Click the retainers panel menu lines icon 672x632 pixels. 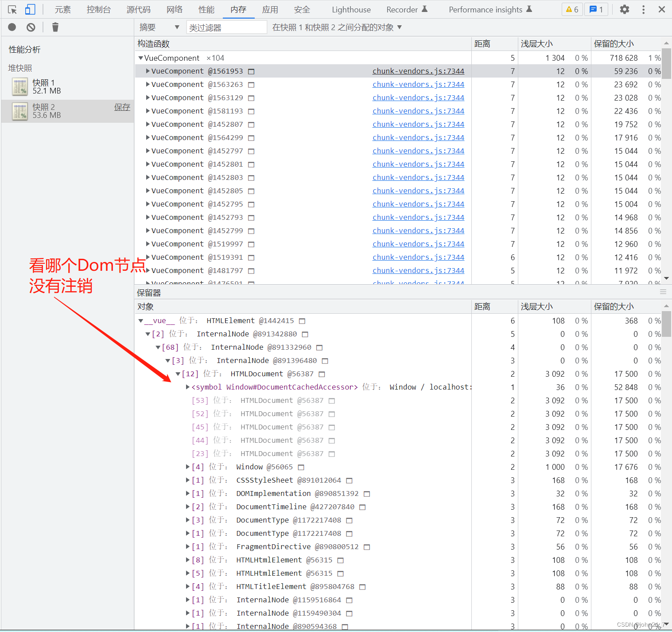(663, 292)
